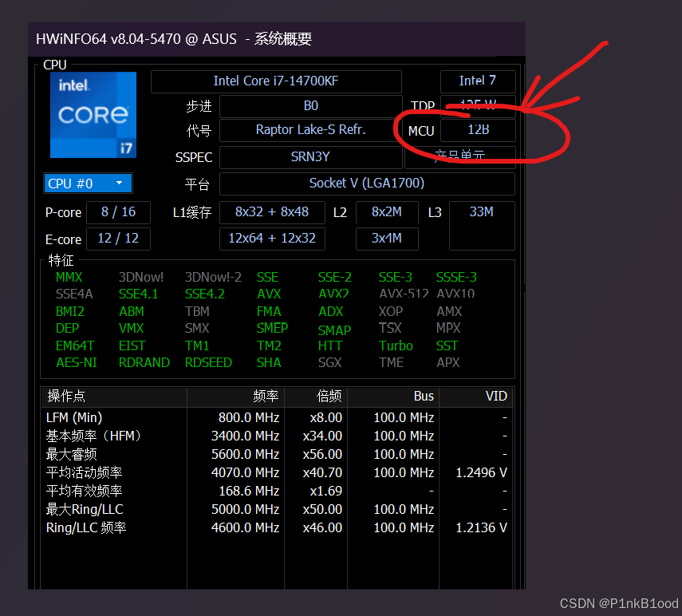Viewport: 682px width, 616px height.
Task: Click the 8x32 + 8x48 L1 cache value
Action: point(272,212)
